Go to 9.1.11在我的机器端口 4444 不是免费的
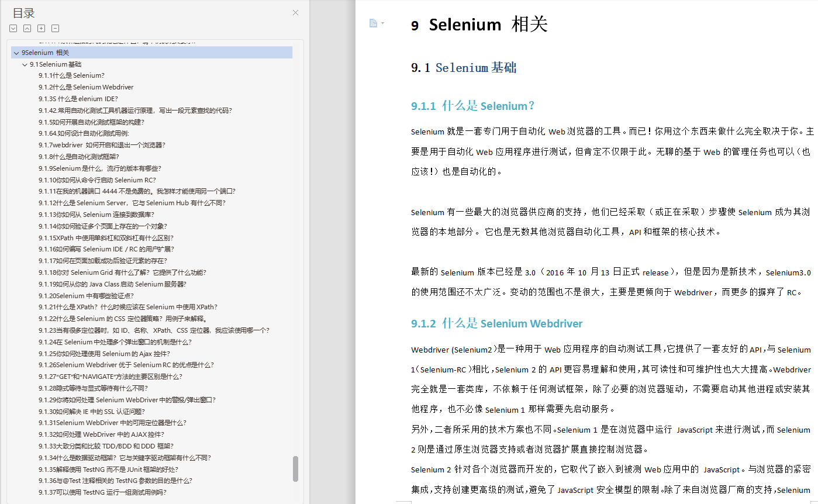This screenshot has width=818, height=504. pos(137,191)
